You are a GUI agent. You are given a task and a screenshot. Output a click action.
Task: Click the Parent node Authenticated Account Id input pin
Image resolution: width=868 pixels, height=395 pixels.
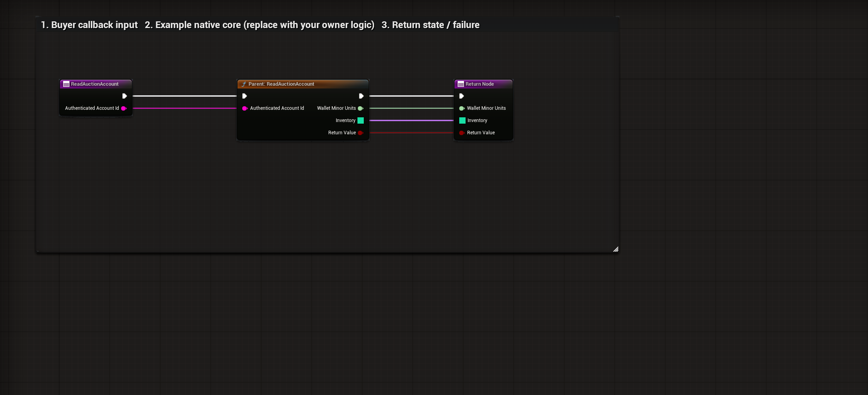pos(245,108)
